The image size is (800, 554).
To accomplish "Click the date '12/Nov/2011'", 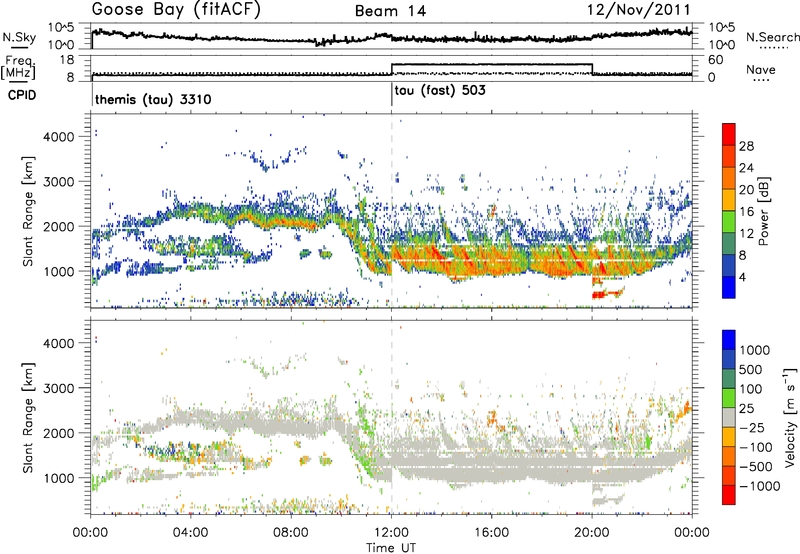I will tap(639, 9).
